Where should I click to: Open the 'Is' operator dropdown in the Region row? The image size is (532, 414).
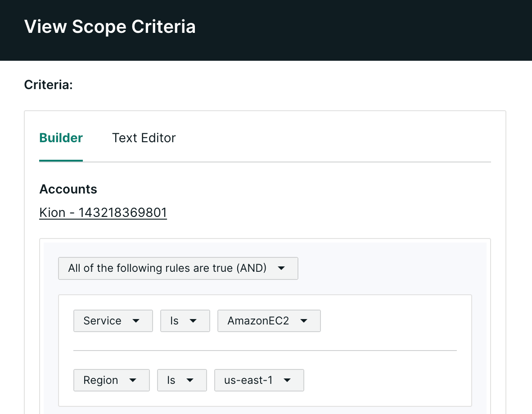pos(182,380)
